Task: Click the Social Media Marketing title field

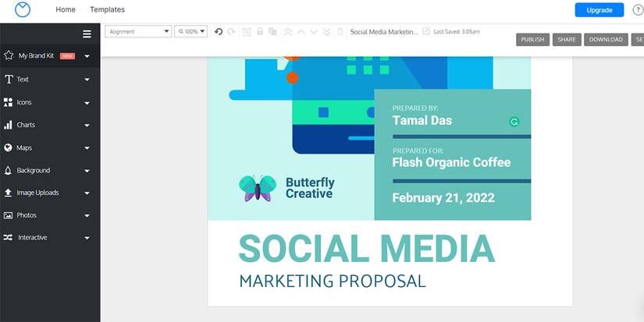Action: pos(384,32)
